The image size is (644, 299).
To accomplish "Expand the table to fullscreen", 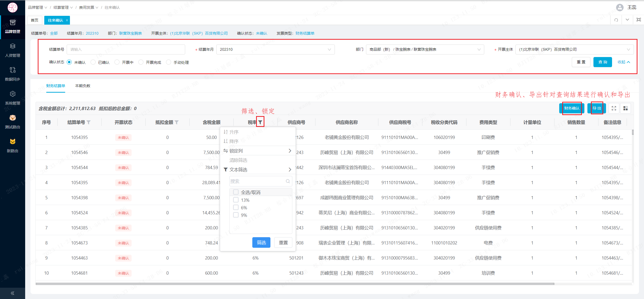I will (x=614, y=108).
